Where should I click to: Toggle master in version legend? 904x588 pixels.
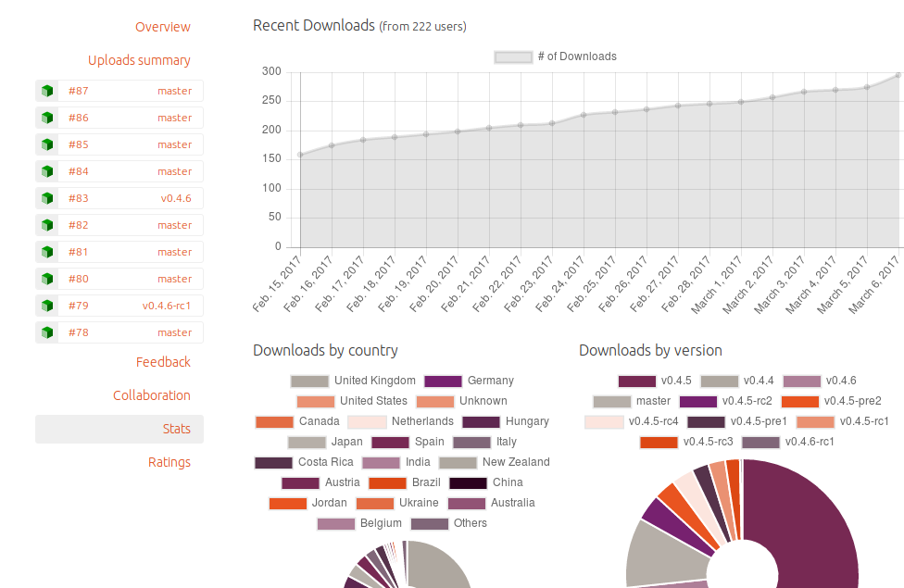632,401
